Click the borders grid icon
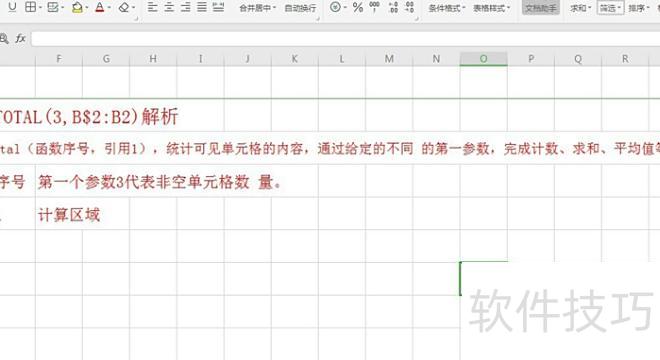The image size is (660, 360). click(x=30, y=7)
